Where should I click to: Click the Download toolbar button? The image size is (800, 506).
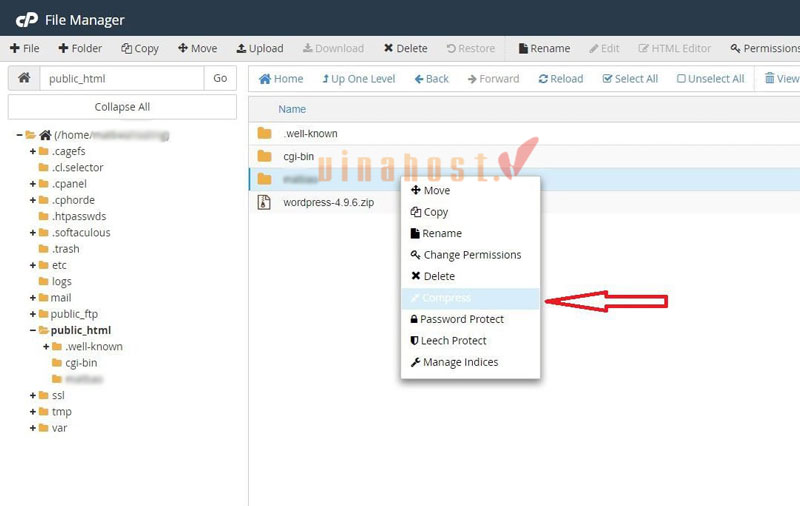(x=333, y=48)
